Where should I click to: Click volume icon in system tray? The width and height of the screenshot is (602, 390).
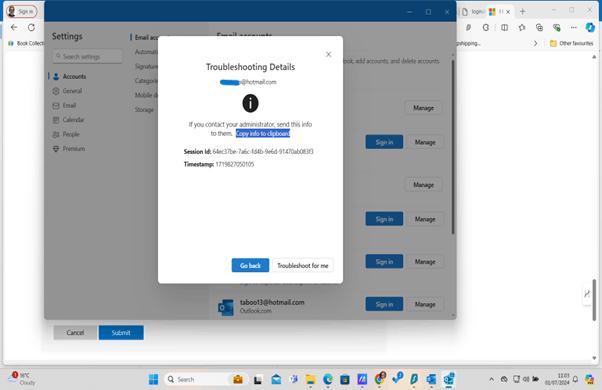pyautogui.click(x=526, y=379)
